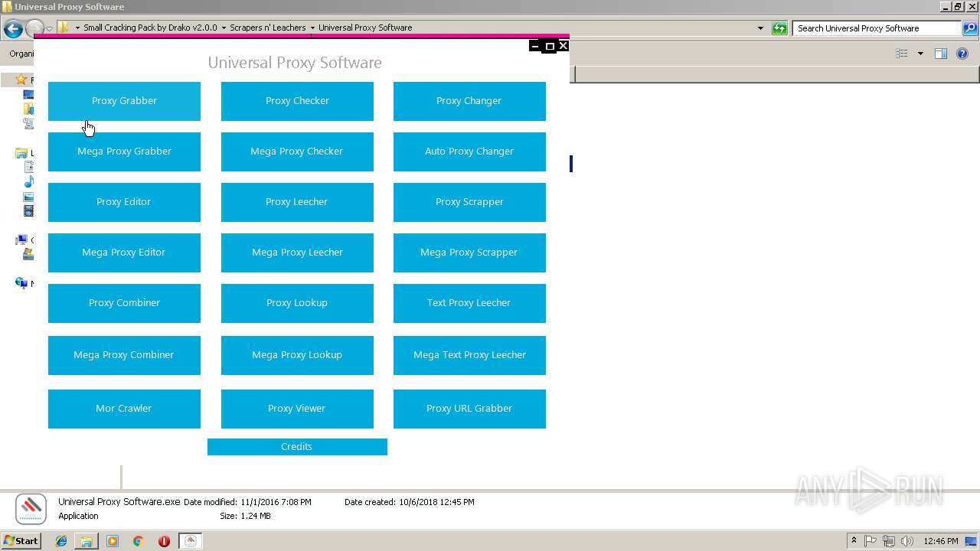Launch Internet Explorer from taskbar
This screenshot has width=980, height=551.
click(61, 541)
